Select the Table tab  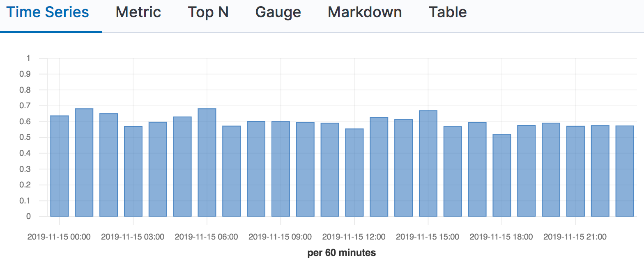coord(448,12)
